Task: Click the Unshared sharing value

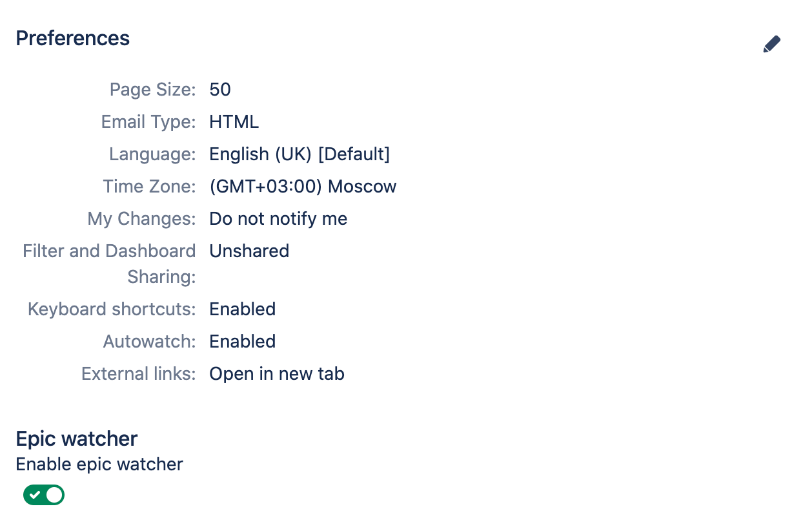Action: pos(249,251)
